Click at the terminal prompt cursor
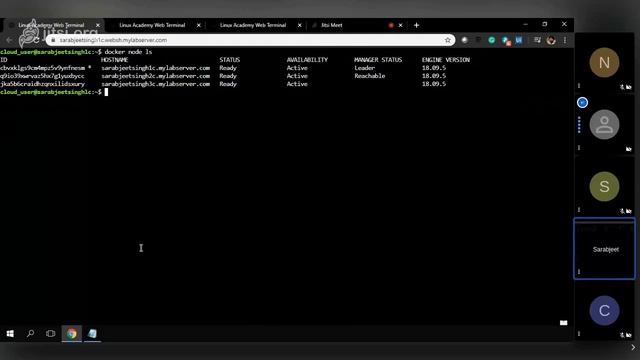Viewport: 640px width, 360px height. click(x=106, y=92)
